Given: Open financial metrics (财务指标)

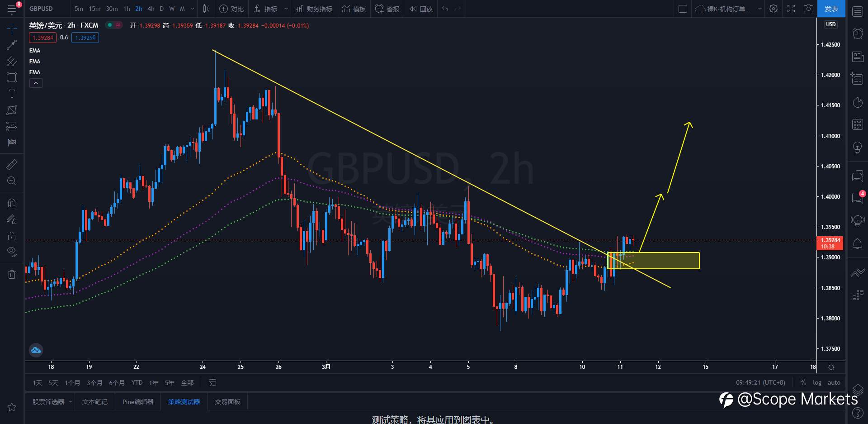Looking at the screenshot, I should tap(314, 9).
